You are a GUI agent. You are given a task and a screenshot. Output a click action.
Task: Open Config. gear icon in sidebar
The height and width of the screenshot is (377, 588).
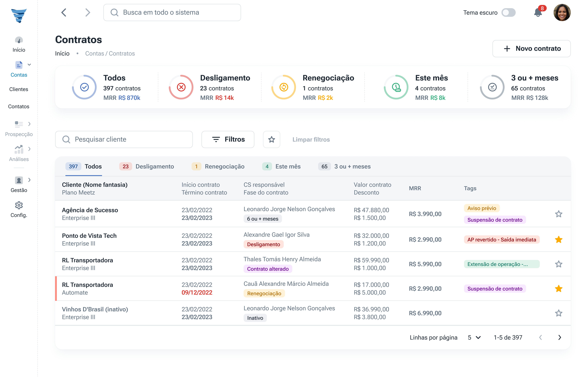coord(19,205)
